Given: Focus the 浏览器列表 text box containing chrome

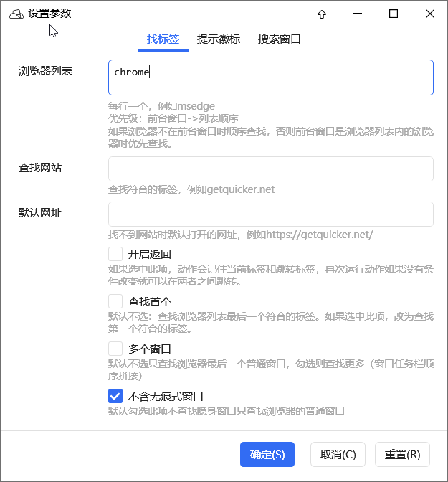Looking at the screenshot, I should coord(271,77).
